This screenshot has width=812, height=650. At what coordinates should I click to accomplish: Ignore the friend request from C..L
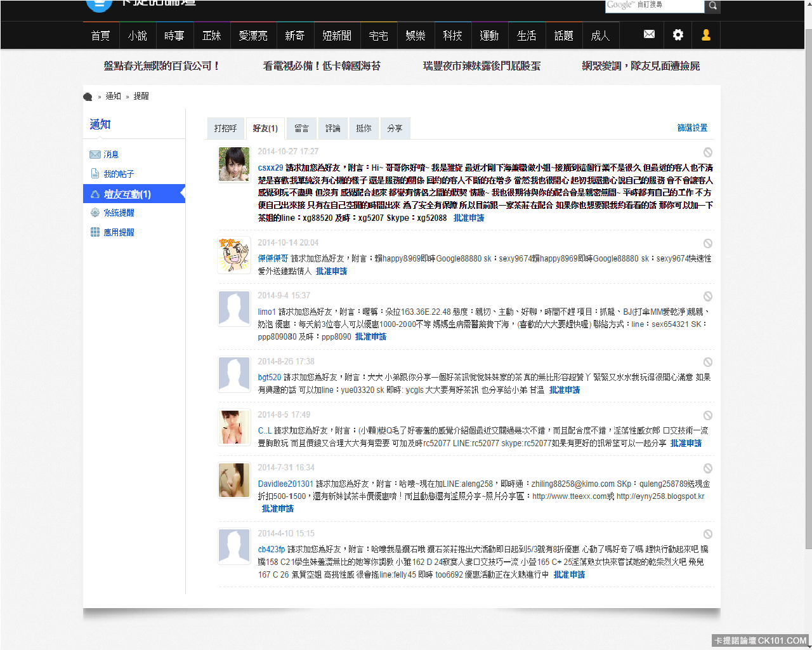707,416
